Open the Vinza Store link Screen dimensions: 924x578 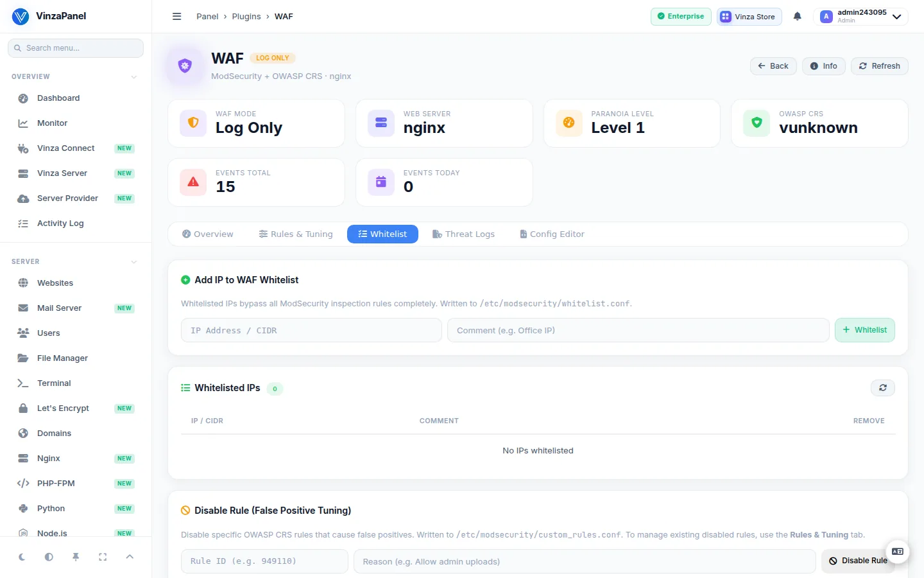[x=749, y=17]
